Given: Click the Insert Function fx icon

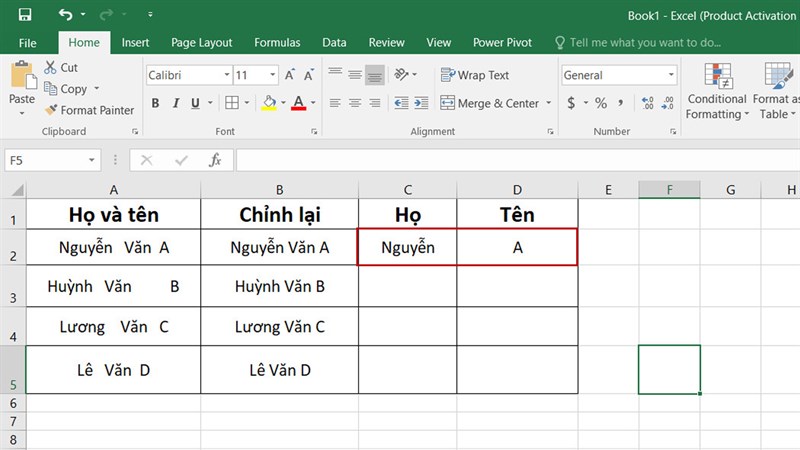Looking at the screenshot, I should click(x=215, y=161).
